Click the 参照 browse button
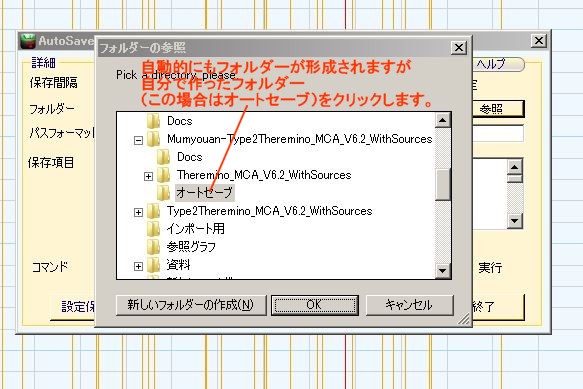The width and height of the screenshot is (583, 389). pyautogui.click(x=498, y=109)
